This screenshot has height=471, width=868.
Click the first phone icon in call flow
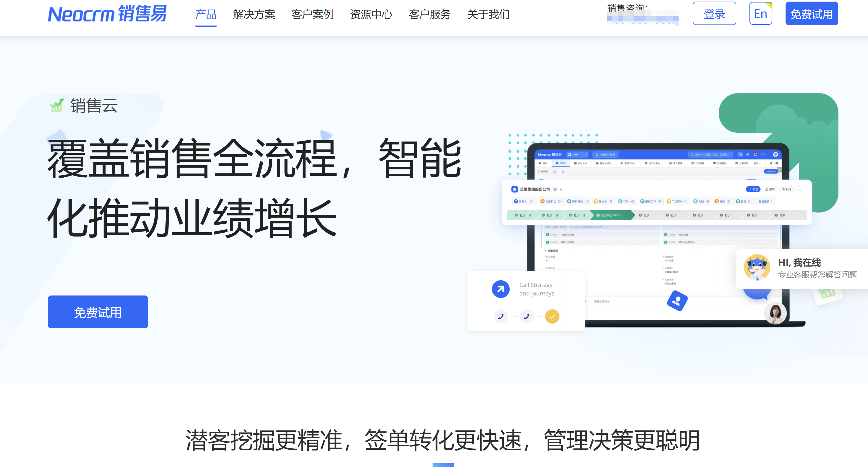(501, 317)
